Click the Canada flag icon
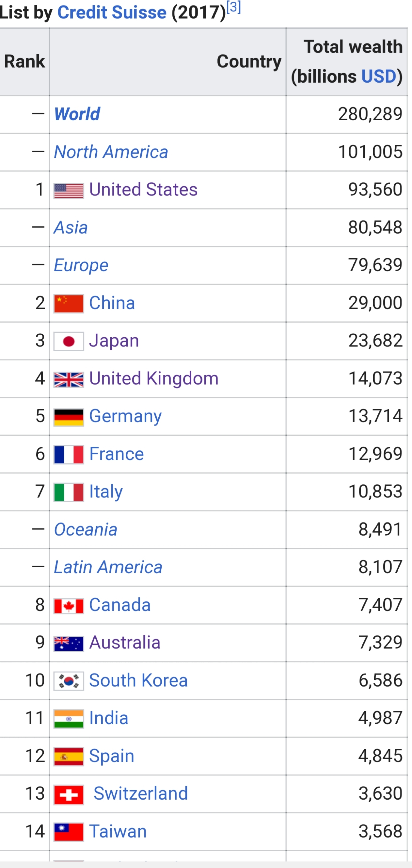 (x=69, y=606)
